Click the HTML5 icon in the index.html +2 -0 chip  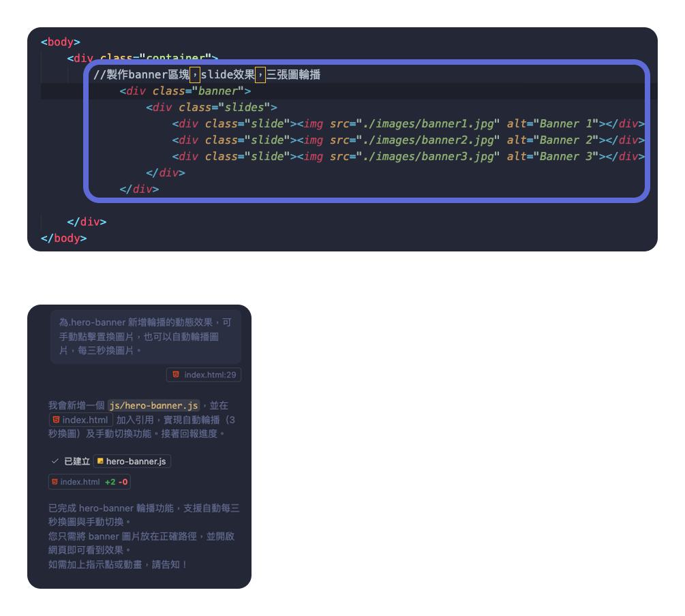tap(54, 482)
